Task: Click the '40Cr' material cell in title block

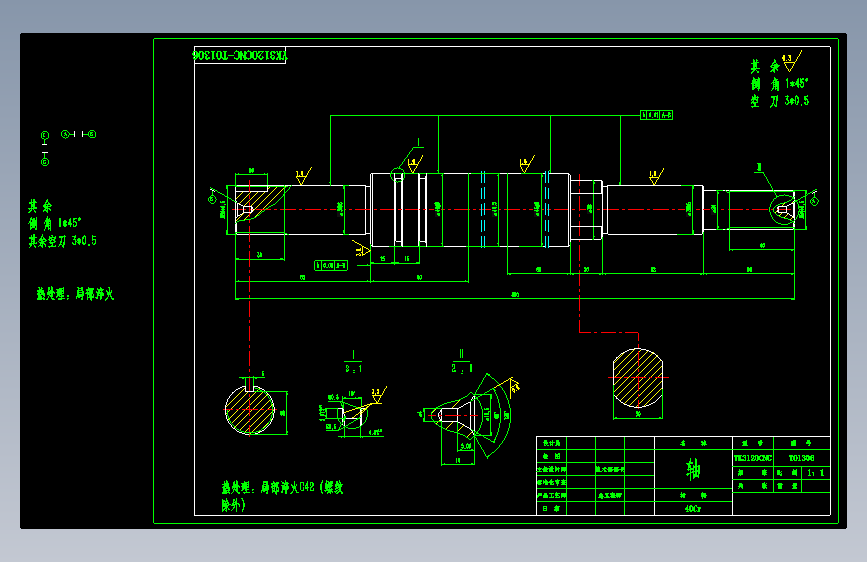Action: point(693,508)
